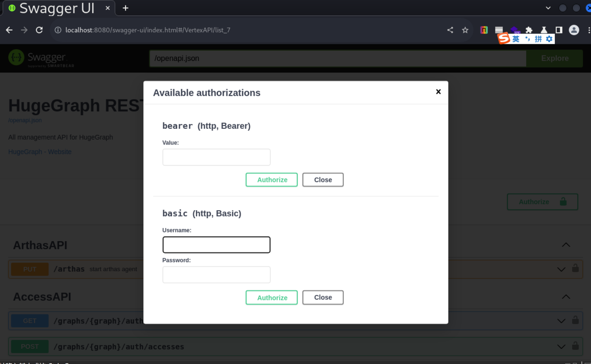
Task: Open a new browser tab
Action: click(x=125, y=8)
